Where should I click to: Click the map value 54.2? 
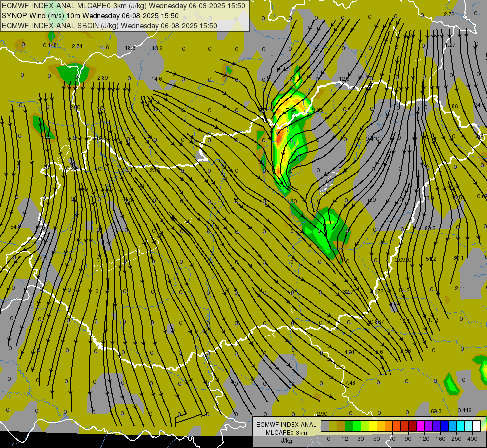[404, 290]
